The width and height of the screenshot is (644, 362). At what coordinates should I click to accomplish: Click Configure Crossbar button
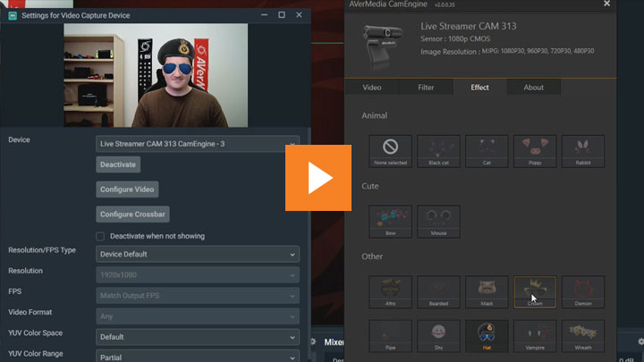coord(132,215)
